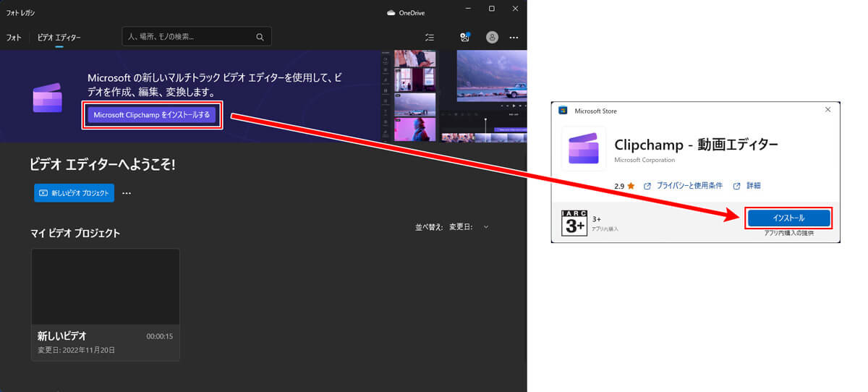Expand the 並べ替え sort dropdown
The image size is (868, 392).
pos(452,226)
